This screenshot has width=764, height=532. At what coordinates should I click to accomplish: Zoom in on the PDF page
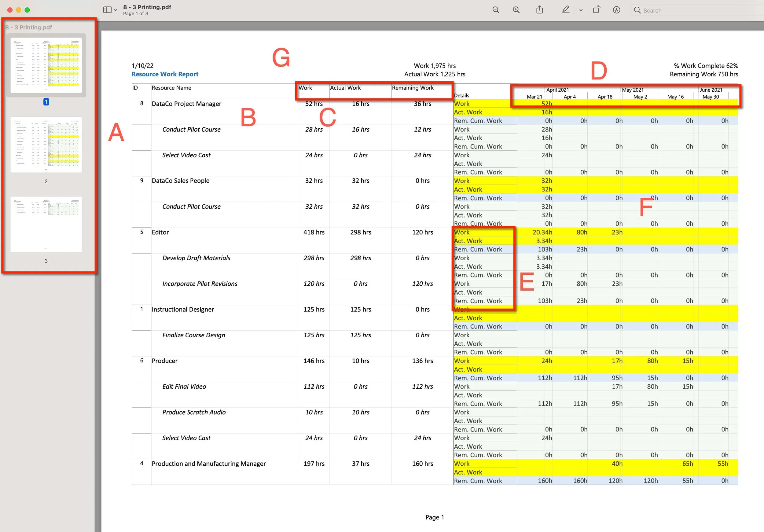(516, 10)
